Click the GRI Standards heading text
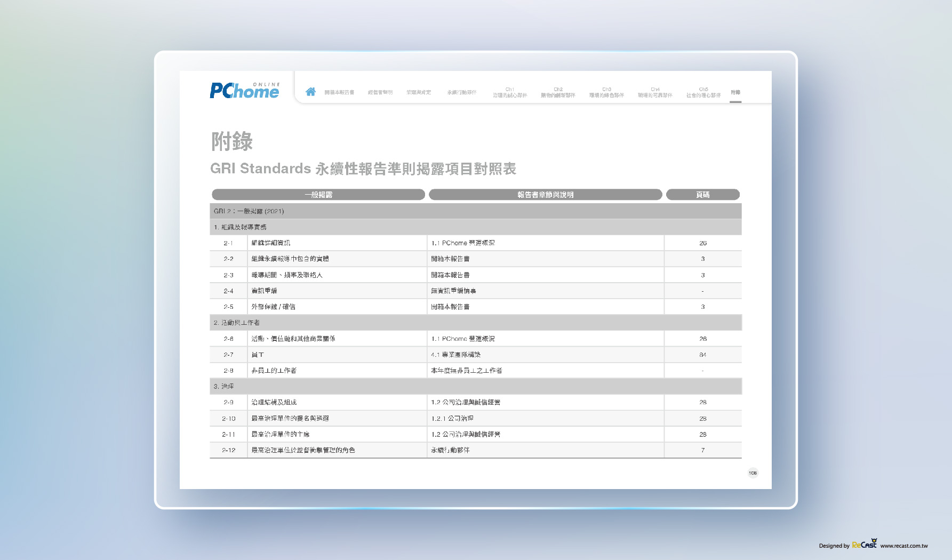This screenshot has width=952, height=560. pos(363,169)
